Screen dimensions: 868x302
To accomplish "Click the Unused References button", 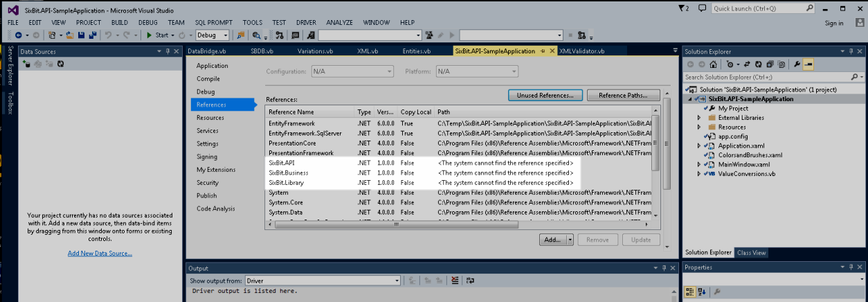I will [x=545, y=95].
